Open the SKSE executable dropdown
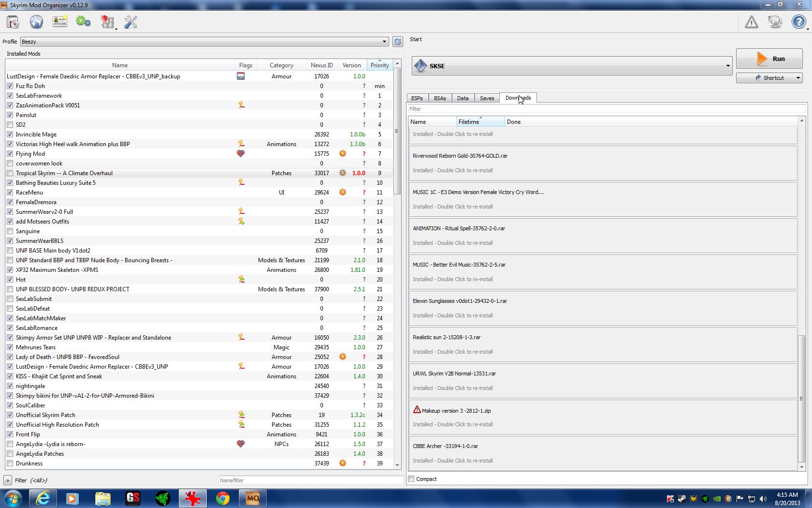The height and width of the screenshot is (508, 812). pyautogui.click(x=727, y=66)
